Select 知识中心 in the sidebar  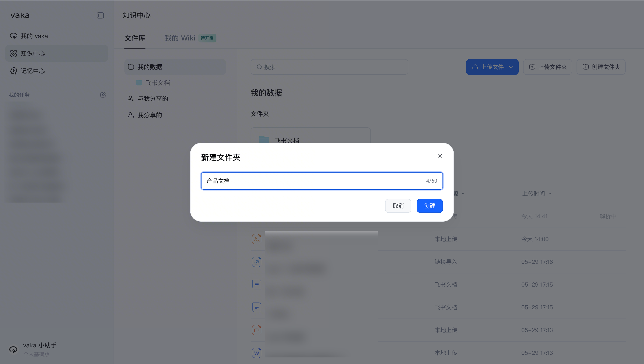point(57,54)
